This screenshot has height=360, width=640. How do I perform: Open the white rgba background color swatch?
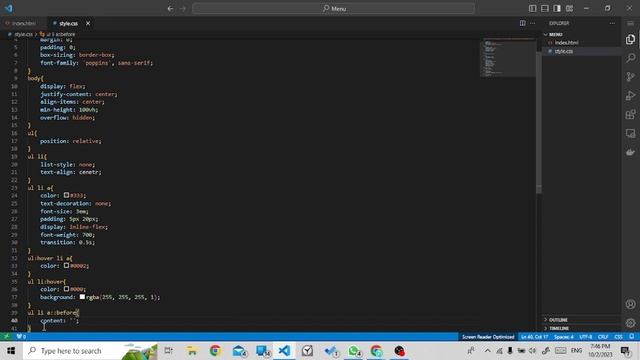click(x=82, y=297)
